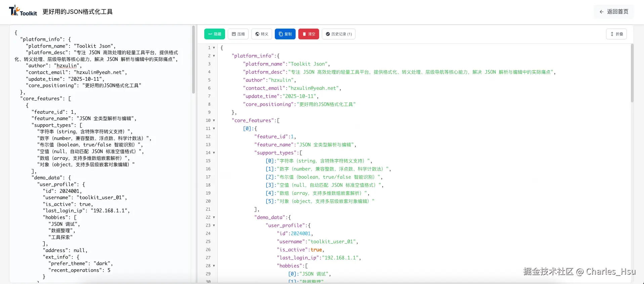Collapse core_features fold arrow on line 10
Viewport: 644px width, 284px height.
[x=214, y=120]
